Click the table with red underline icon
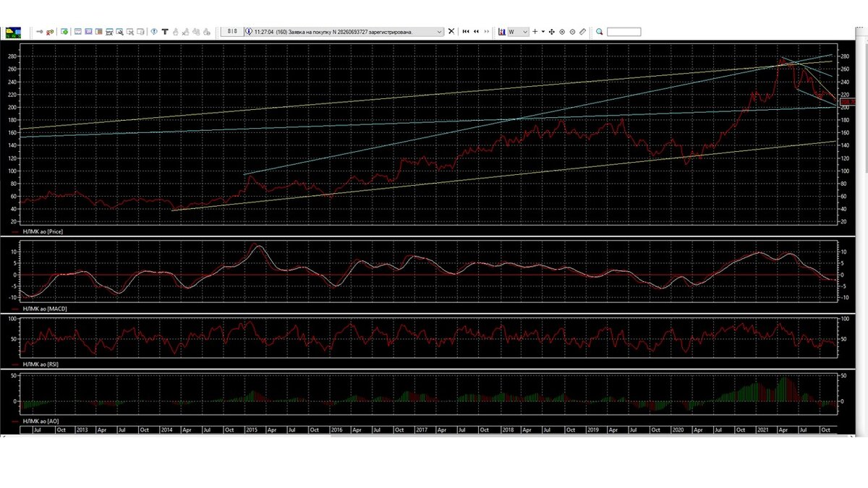Image resolution: width=868 pixels, height=488 pixels. 109,32
